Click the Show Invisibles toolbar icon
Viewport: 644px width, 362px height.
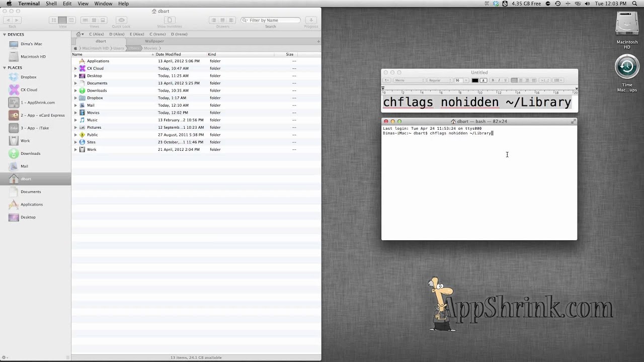[170, 20]
